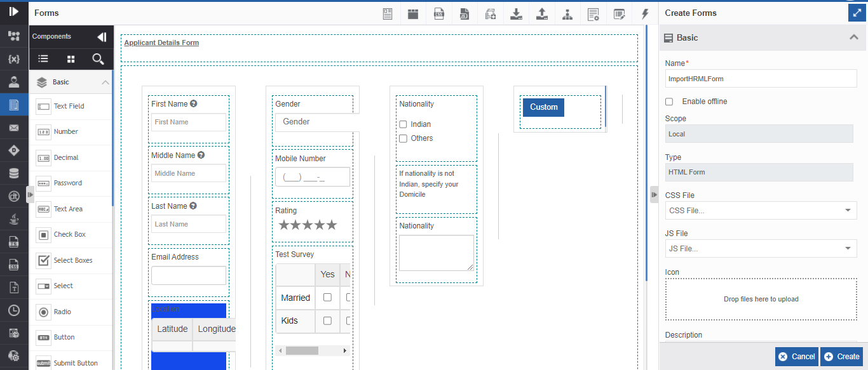
Task: Select the Decimal component
Action: [x=71, y=157]
